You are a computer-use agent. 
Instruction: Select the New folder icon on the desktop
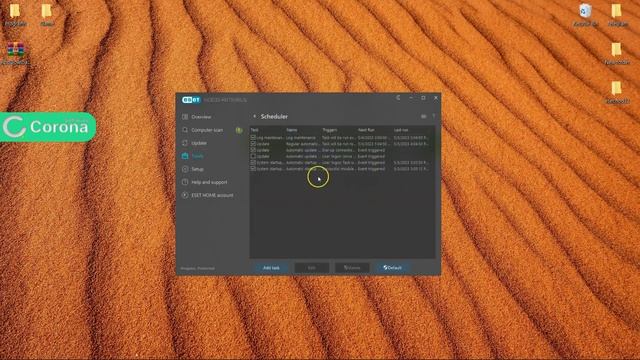[x=616, y=54]
